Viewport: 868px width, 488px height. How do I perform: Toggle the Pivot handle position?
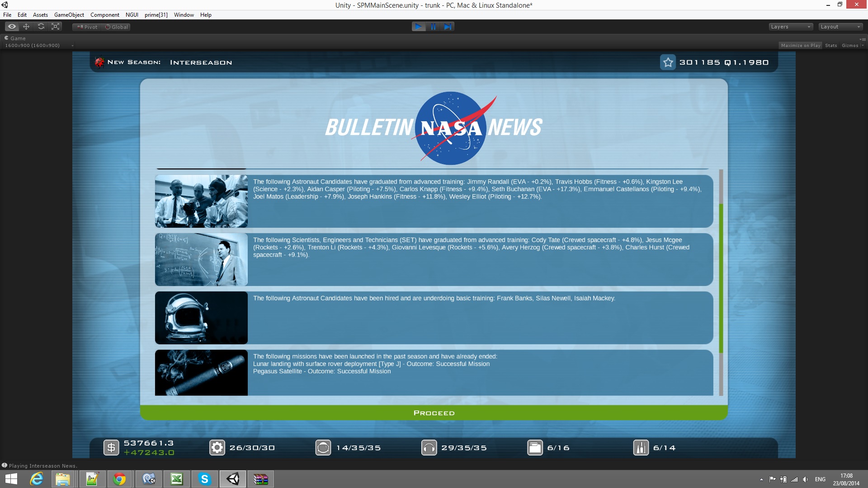(87, 27)
